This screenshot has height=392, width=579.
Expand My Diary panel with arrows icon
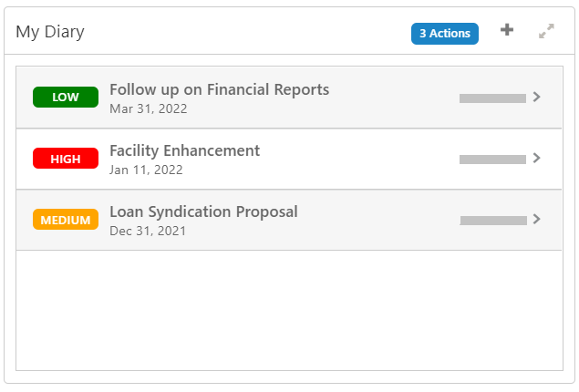pyautogui.click(x=546, y=31)
